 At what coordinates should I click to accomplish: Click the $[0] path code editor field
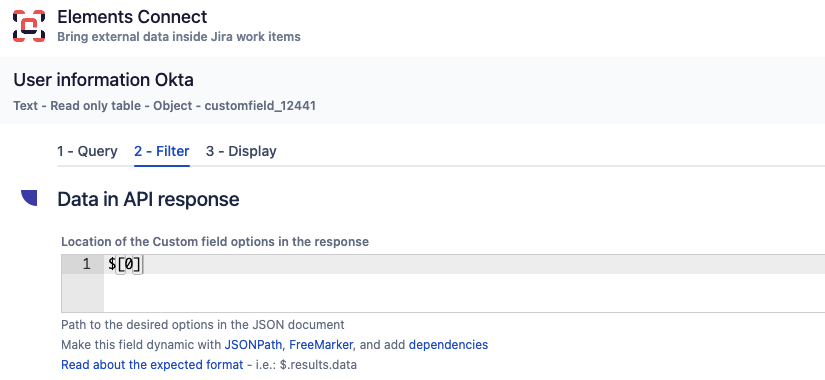click(443, 283)
